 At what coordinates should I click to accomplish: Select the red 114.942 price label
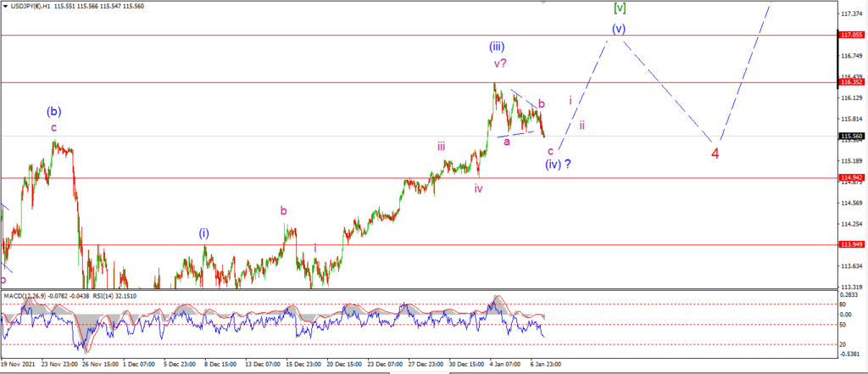click(x=853, y=178)
